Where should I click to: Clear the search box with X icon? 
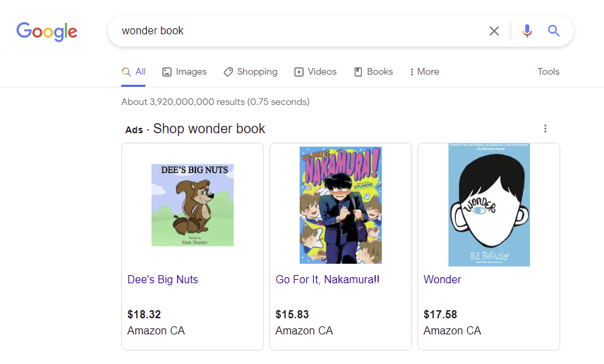click(x=494, y=31)
